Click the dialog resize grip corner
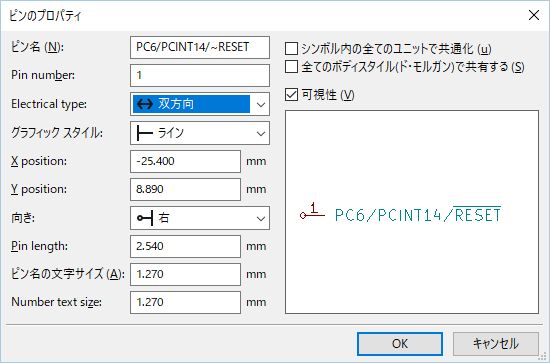Viewport: 550px width, 363px height. click(x=543, y=357)
